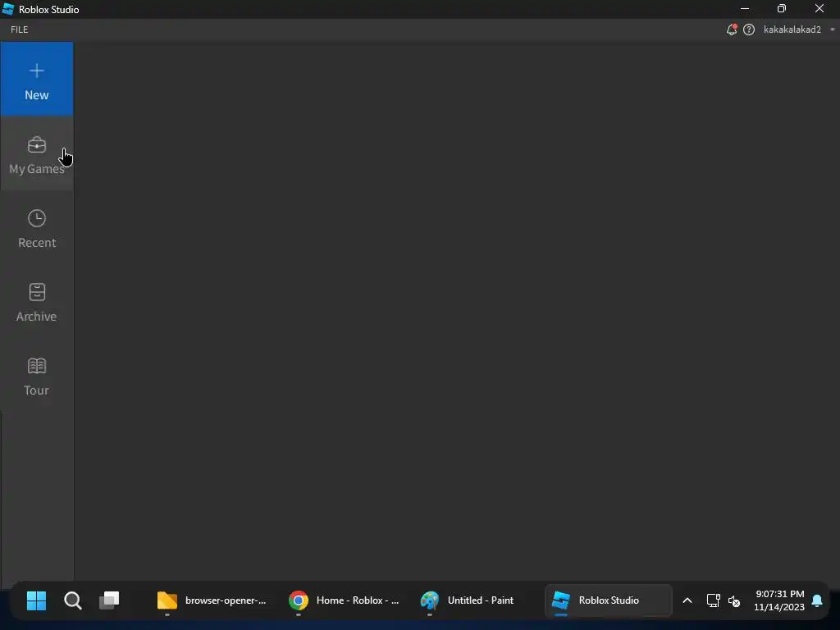Open Task View on taskbar
Viewport: 840px width, 630px height.
[109, 600]
